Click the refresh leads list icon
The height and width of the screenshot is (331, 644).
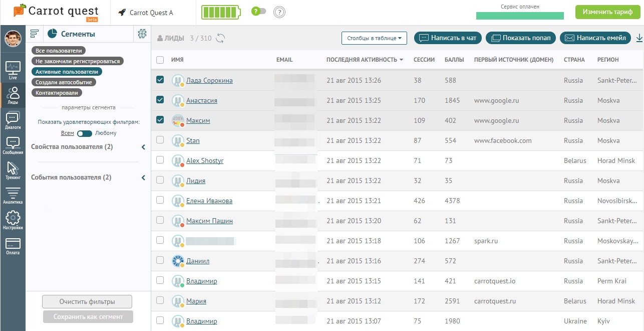pos(220,38)
